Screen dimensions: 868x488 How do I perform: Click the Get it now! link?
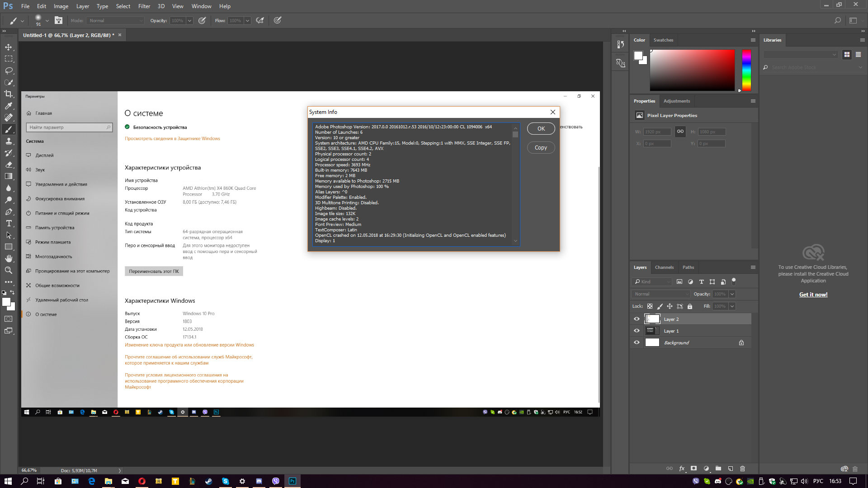813,294
